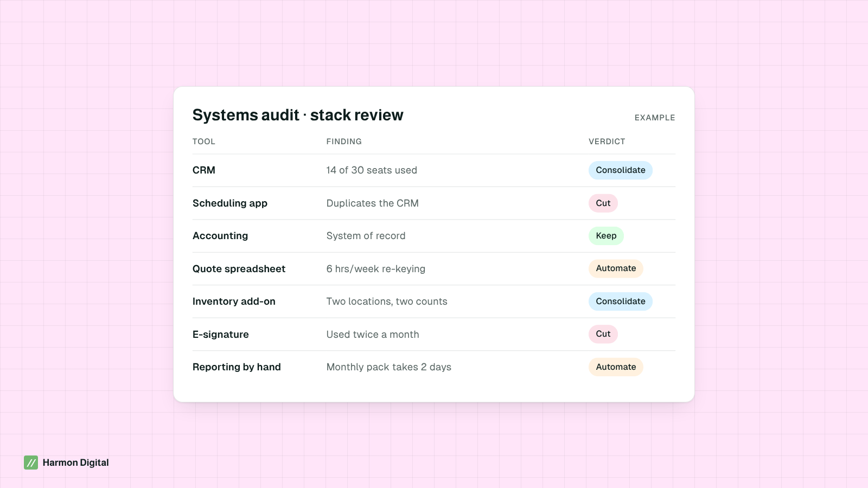The width and height of the screenshot is (868, 488).
Task: Click the Cut badge for Scheduling app
Action: tap(603, 203)
